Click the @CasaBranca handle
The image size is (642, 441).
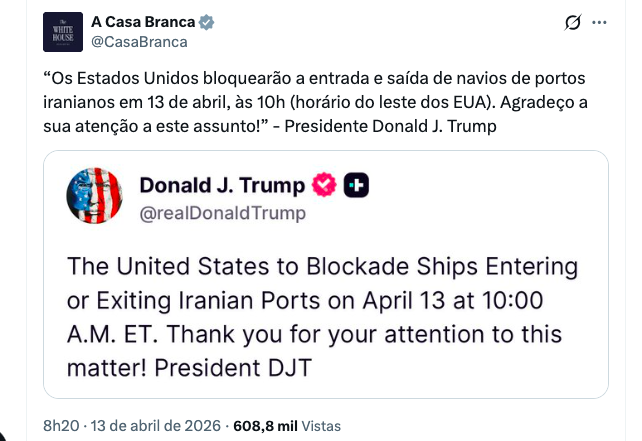click(139, 42)
